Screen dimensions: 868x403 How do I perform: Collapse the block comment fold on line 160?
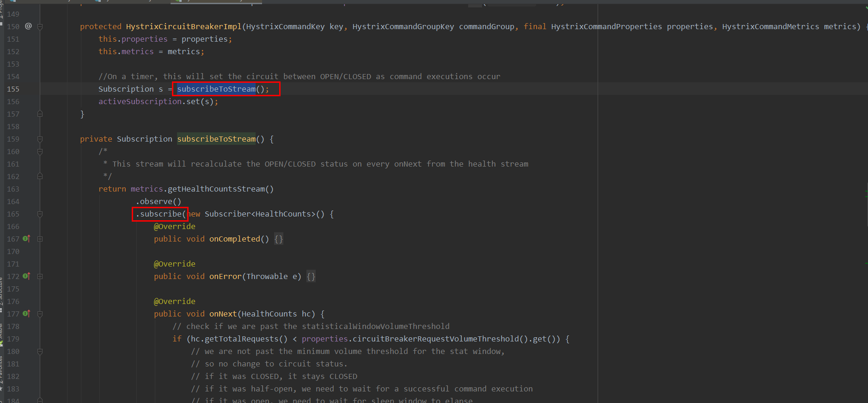(x=40, y=151)
